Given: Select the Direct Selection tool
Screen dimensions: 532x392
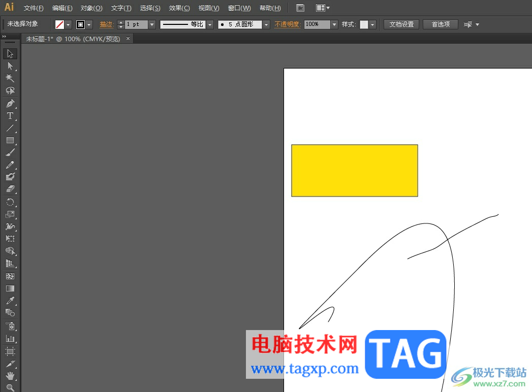Looking at the screenshot, I should [10, 66].
